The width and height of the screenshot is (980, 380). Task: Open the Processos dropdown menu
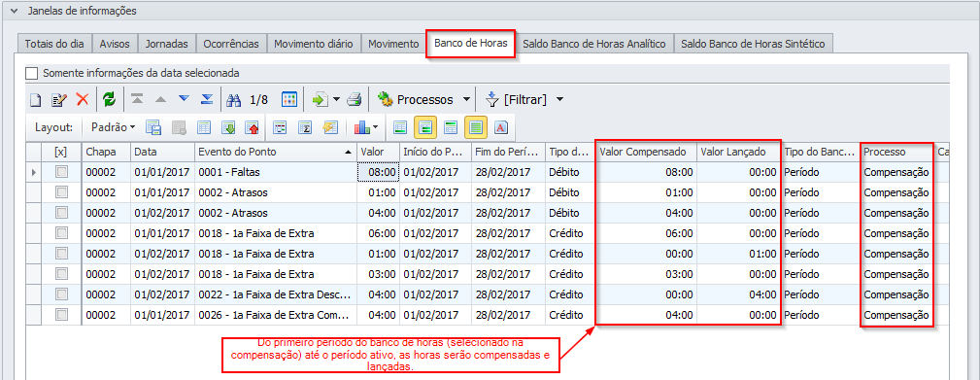(x=466, y=99)
